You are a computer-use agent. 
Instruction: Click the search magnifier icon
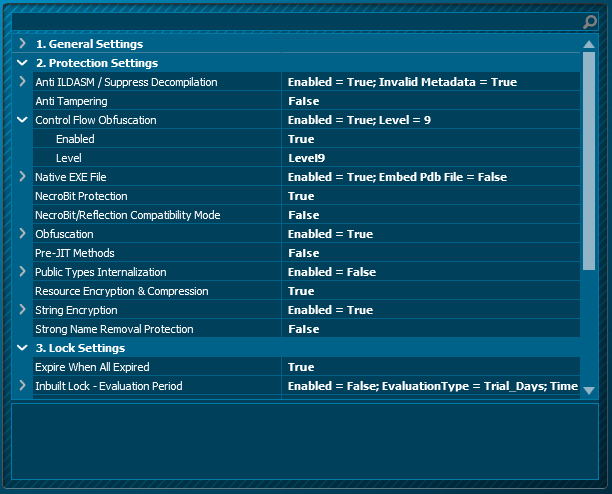point(590,21)
